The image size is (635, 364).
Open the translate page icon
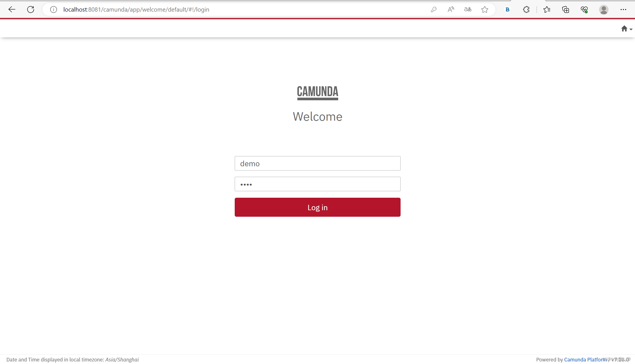click(x=468, y=9)
